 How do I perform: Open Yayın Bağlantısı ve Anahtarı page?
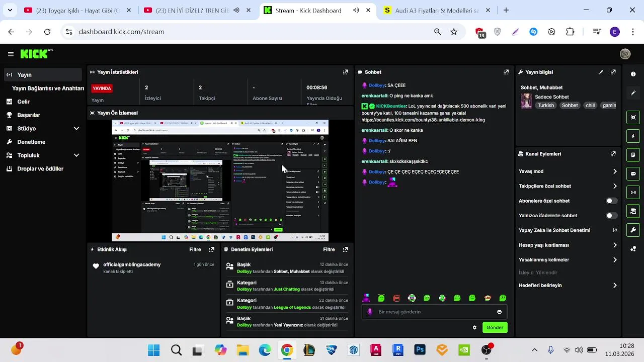pos(48,88)
